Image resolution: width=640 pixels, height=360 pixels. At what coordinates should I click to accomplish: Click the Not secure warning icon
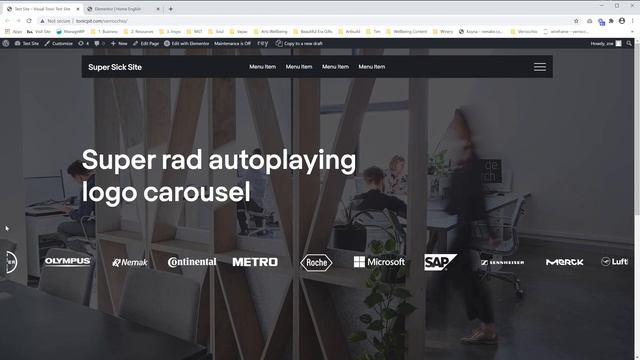pos(42,21)
